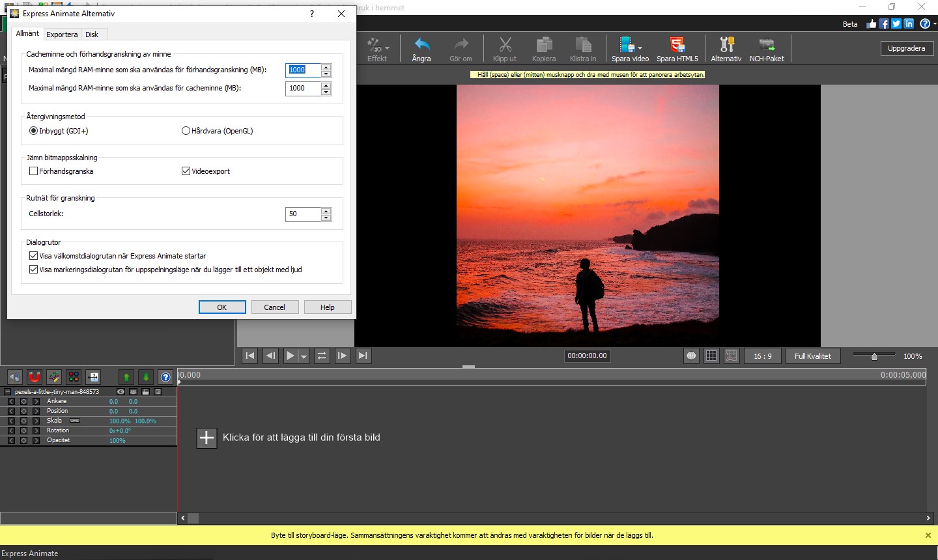Screen dimensions: 938x560
Task: Click the green move-layer-up arrow
Action: pyautogui.click(x=126, y=377)
